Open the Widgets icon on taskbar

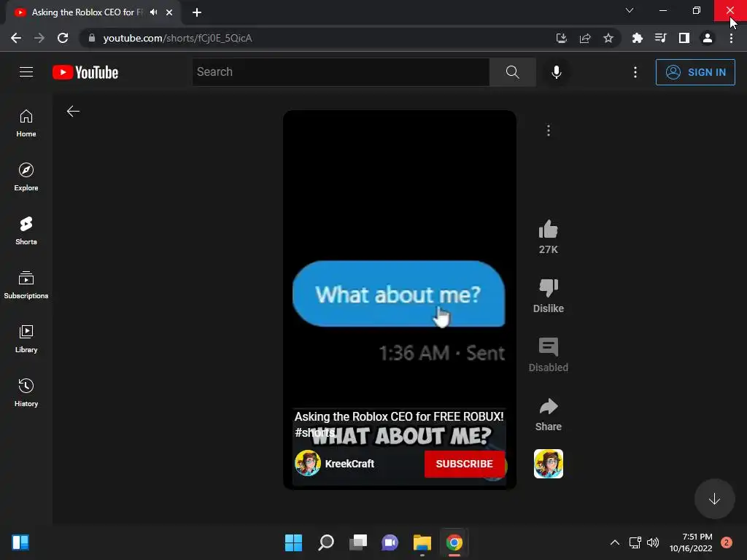click(x=20, y=542)
